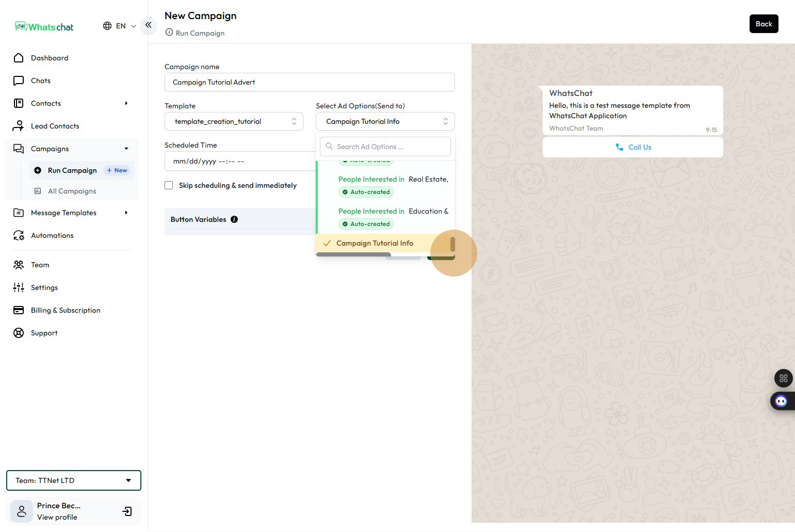The width and height of the screenshot is (795, 532).
Task: Click Button Variables info icon
Action: pos(234,219)
